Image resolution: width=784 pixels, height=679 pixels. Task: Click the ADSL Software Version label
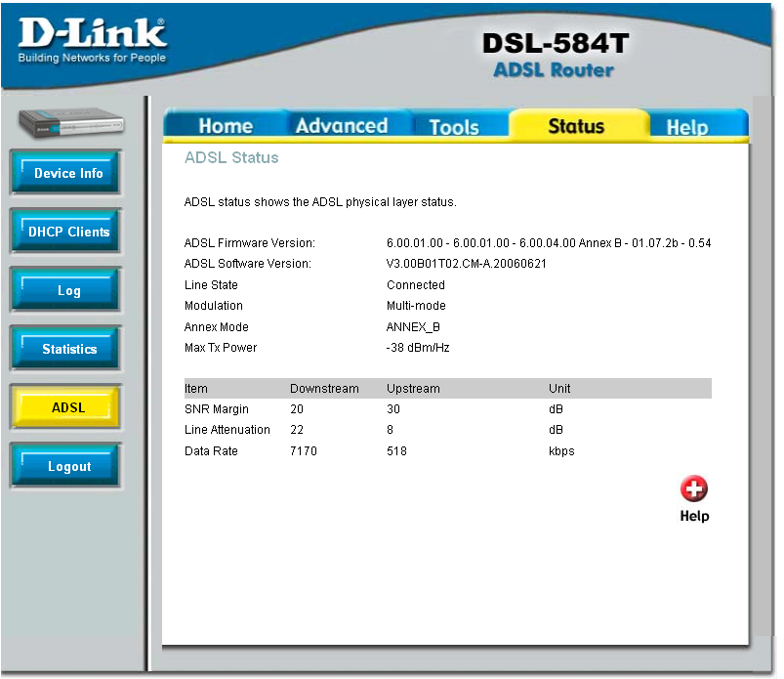(247, 264)
